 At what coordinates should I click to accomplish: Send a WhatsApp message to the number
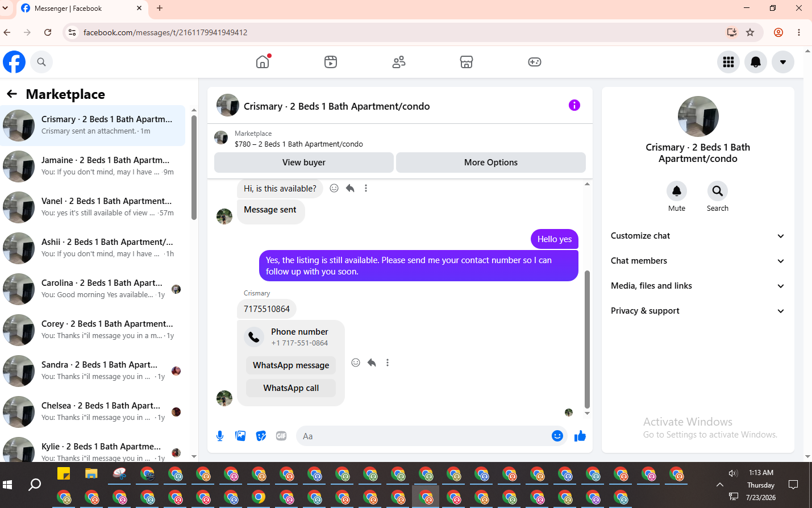tap(291, 365)
